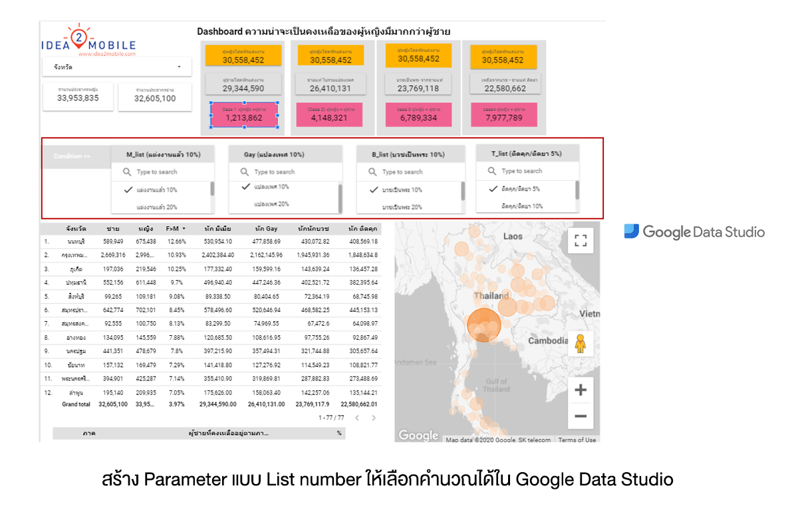Collapse the T_list (ติดคุก/ติดยา 5%) dropdown header
This screenshot has height=532, width=798.
click(x=527, y=154)
